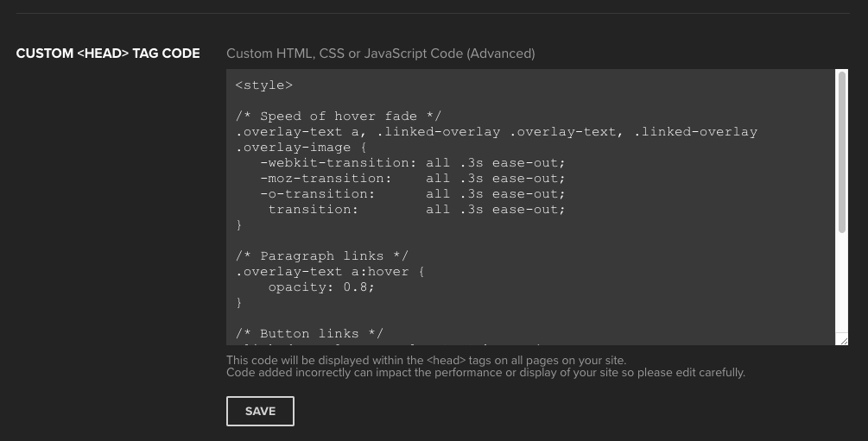Click the "Button links" comment line
The height and width of the screenshot is (441, 868).
click(x=309, y=334)
